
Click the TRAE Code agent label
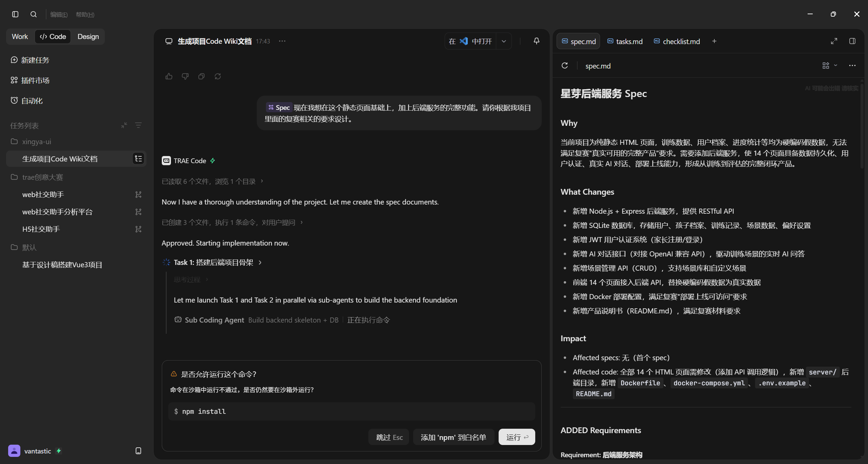(x=190, y=160)
